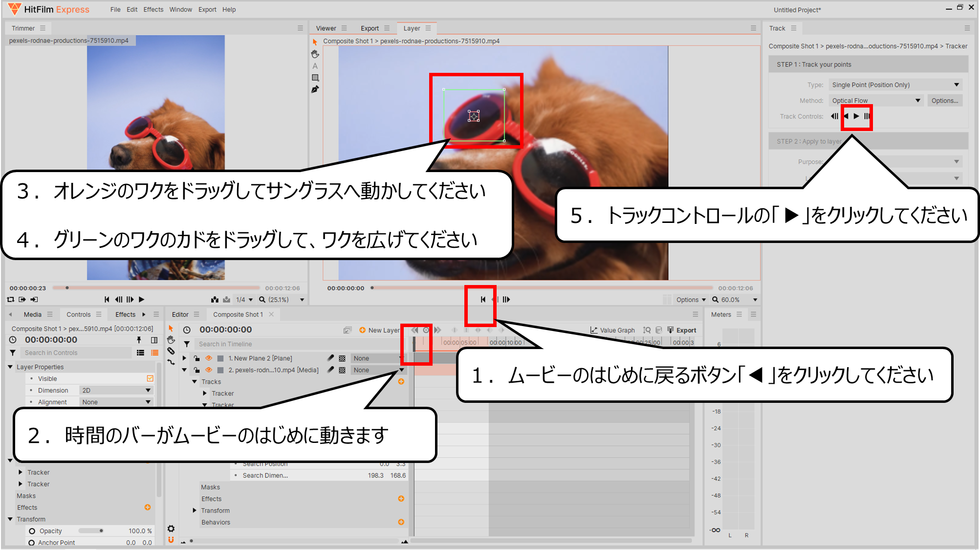Screen dimensions: 980x550
Task: Open the Effects menu in menu bar
Action: pyautogui.click(x=153, y=9)
